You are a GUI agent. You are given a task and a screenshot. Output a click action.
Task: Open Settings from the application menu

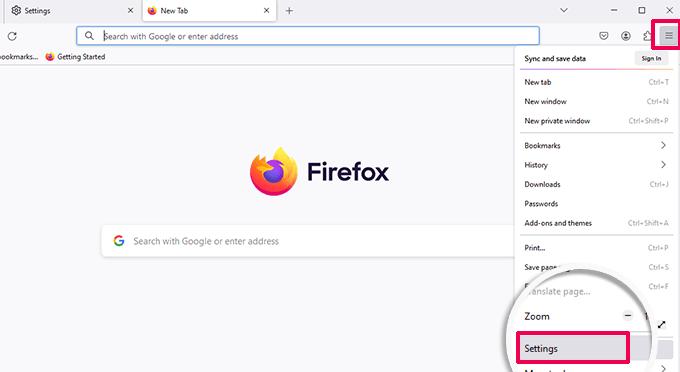pyautogui.click(x=572, y=348)
